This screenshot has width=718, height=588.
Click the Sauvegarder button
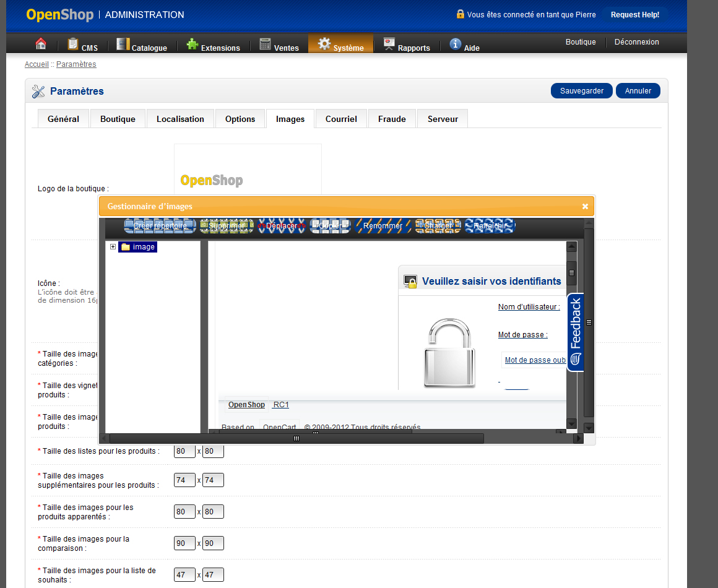582,90
